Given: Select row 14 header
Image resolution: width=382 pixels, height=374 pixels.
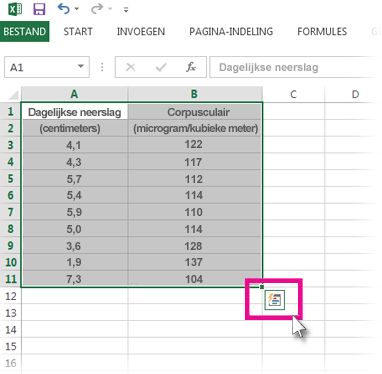Looking at the screenshot, I should (x=11, y=330).
